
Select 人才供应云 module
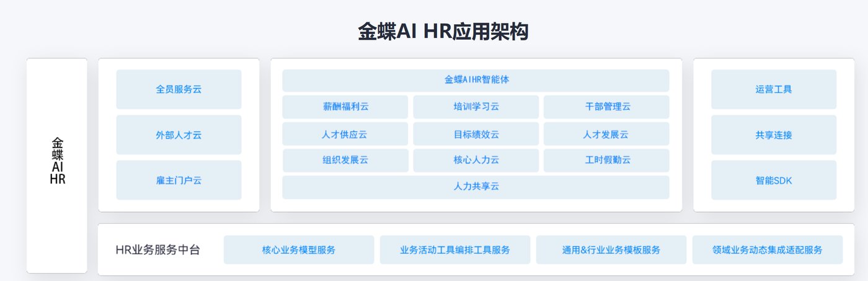(345, 134)
